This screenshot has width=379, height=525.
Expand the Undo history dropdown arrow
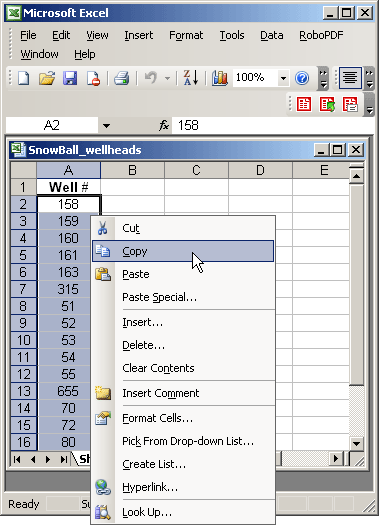click(167, 79)
